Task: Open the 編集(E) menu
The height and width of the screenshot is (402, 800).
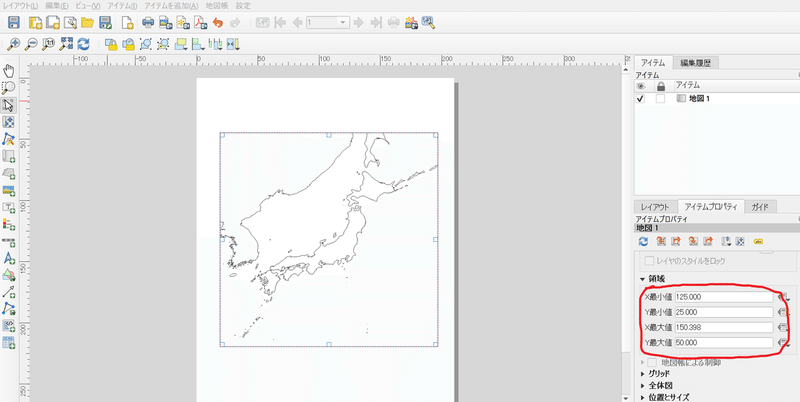Action: (57, 6)
